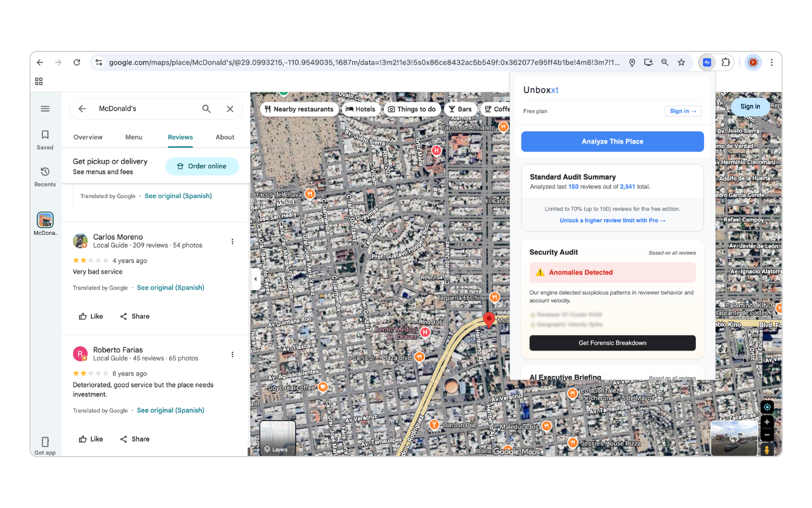
Task: Open Street View pegman
Action: click(767, 450)
